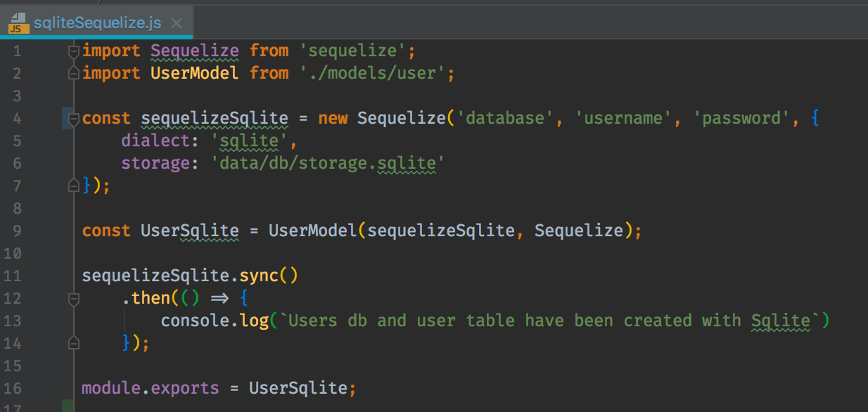Toggle the fold end marker on line 14
Screen dimensions: 868x412
(x=73, y=343)
